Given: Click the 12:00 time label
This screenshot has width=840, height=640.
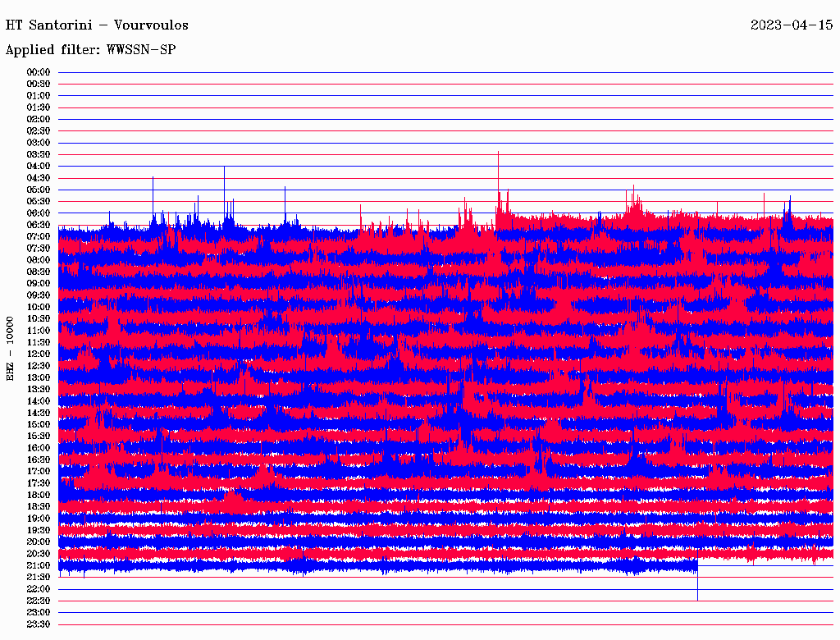Looking at the screenshot, I should point(39,354).
